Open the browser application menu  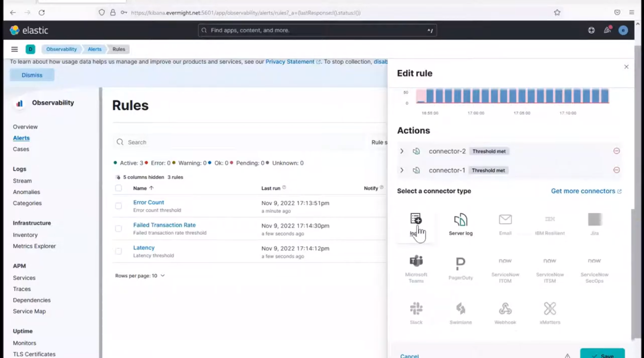click(632, 13)
